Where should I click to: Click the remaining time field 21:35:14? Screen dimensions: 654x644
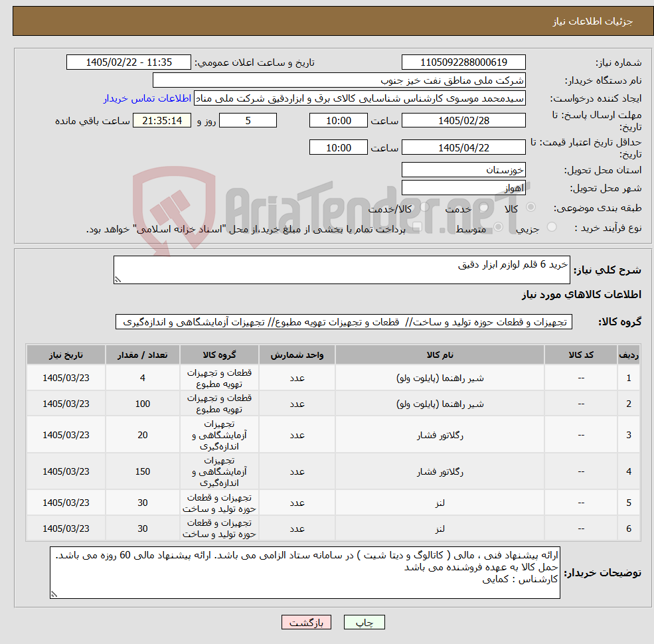click(162, 121)
